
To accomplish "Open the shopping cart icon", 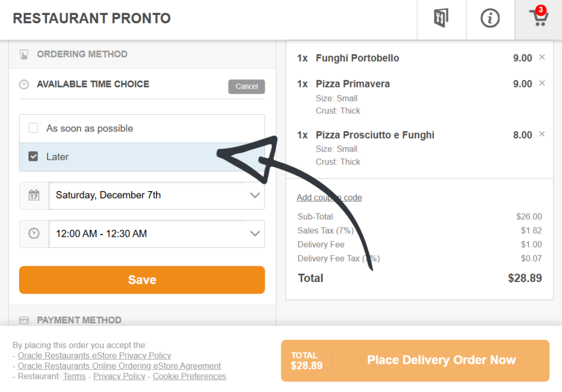I will 538,17.
